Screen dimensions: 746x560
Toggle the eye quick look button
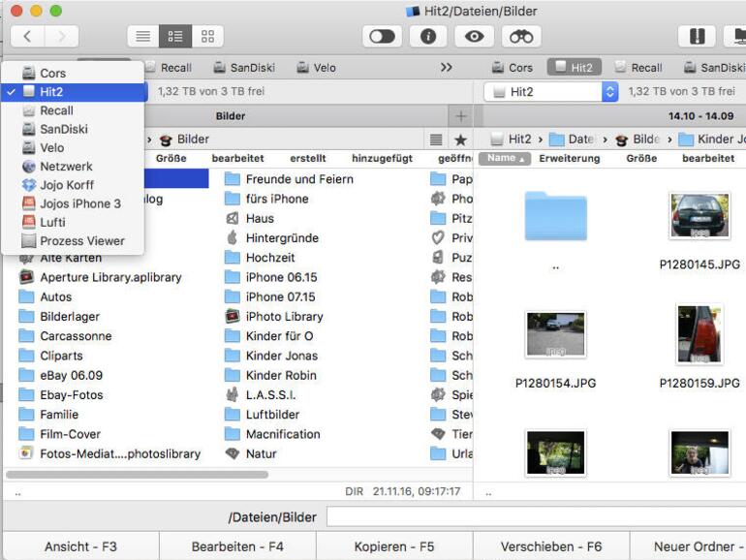tap(475, 37)
